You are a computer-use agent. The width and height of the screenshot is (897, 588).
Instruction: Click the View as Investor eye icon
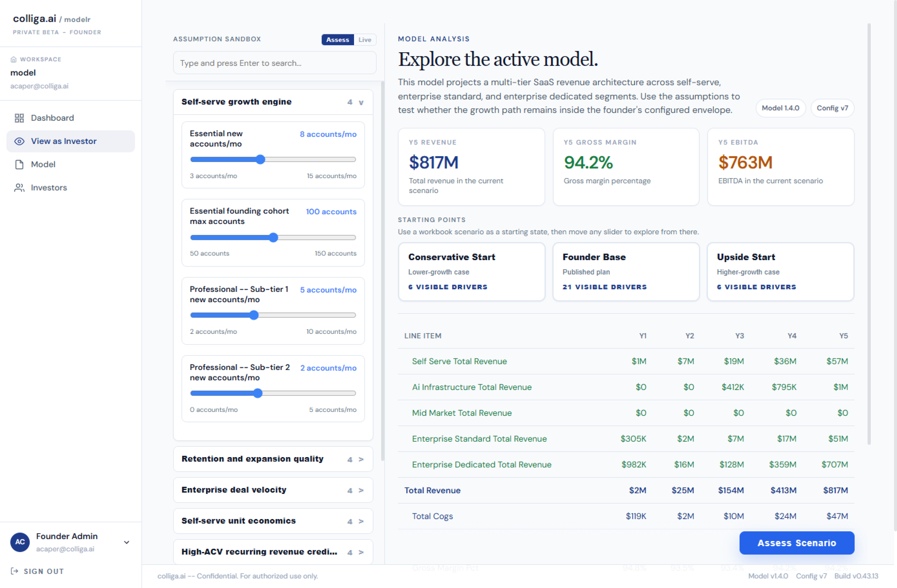click(19, 141)
